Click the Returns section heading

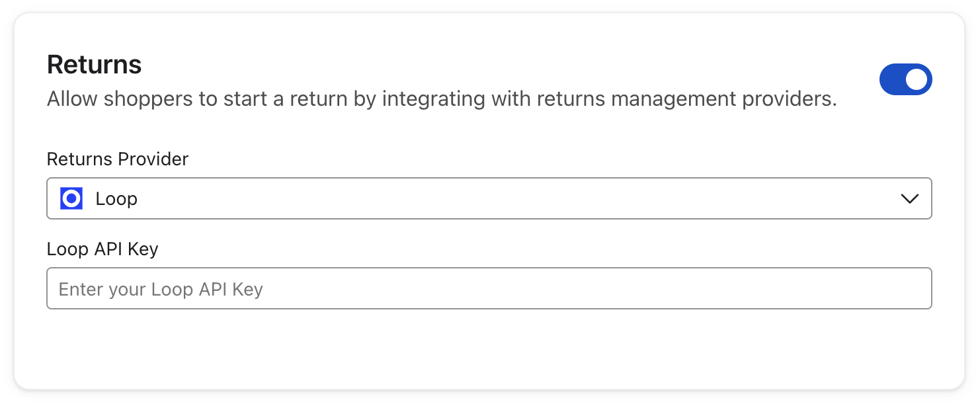tap(95, 65)
